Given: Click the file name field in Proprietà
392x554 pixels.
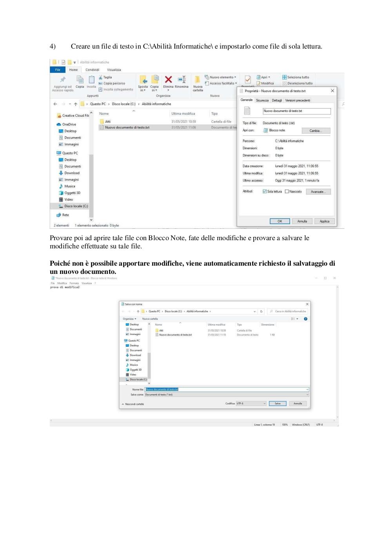Looking at the screenshot, I should [x=297, y=111].
